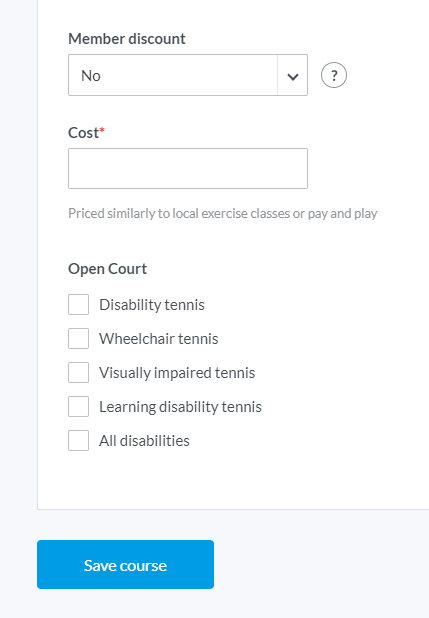This screenshot has height=618, width=429.
Task: Focus the Cost input field
Action: pyautogui.click(x=188, y=168)
